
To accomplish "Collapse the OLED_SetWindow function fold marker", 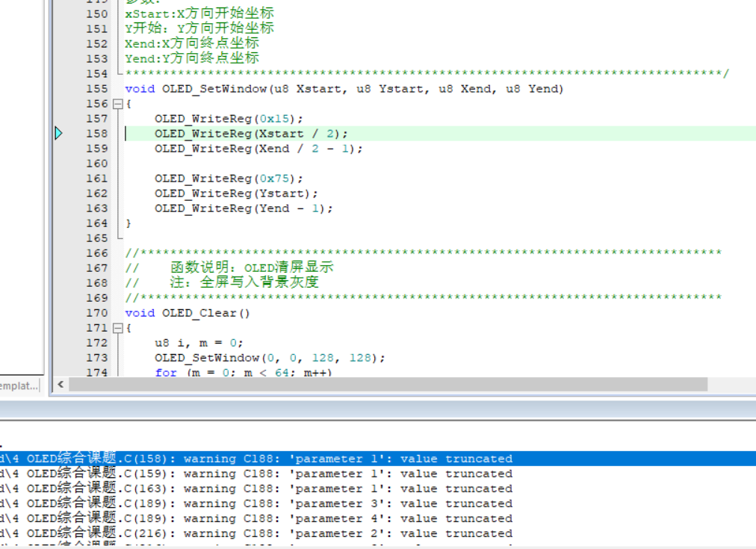I will (117, 104).
